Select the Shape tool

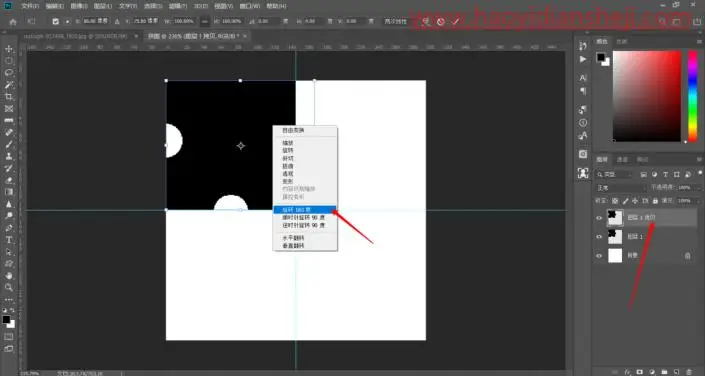[x=9, y=264]
